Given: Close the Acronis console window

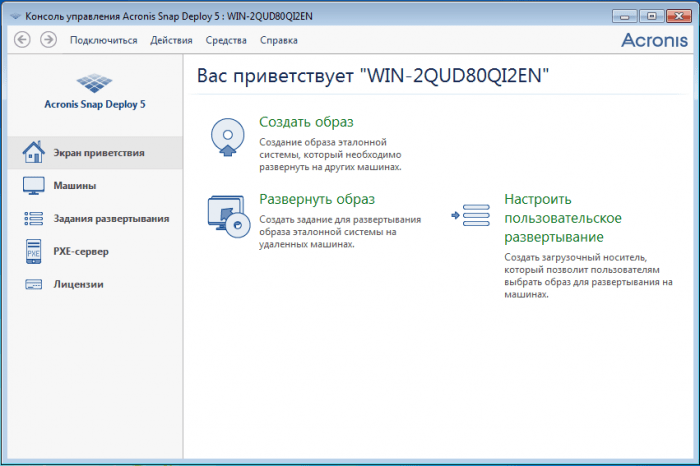Looking at the screenshot, I should coord(679,16).
